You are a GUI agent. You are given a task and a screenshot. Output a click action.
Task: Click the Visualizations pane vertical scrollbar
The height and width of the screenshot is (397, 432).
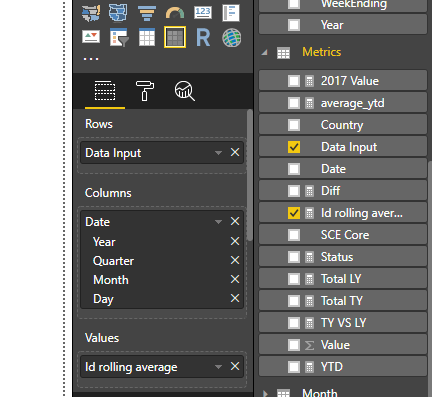(x=250, y=175)
